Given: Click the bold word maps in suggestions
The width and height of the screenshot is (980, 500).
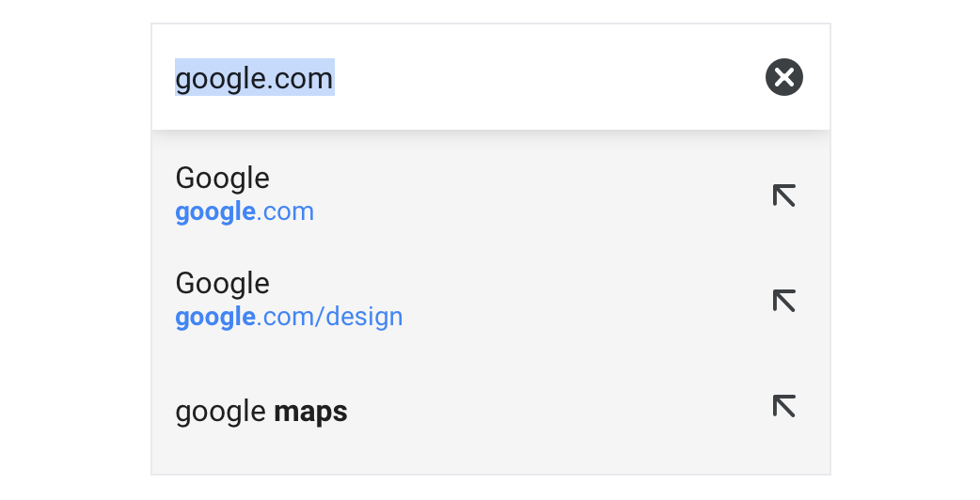Looking at the screenshot, I should 310,412.
